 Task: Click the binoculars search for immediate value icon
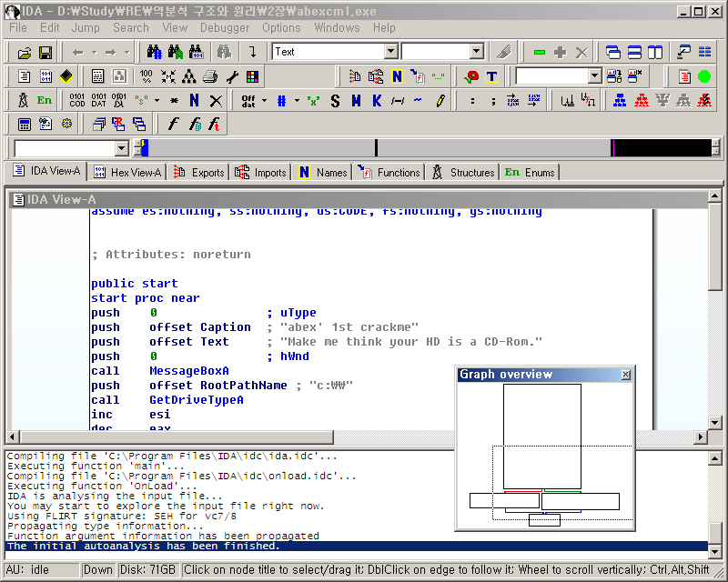click(x=154, y=52)
